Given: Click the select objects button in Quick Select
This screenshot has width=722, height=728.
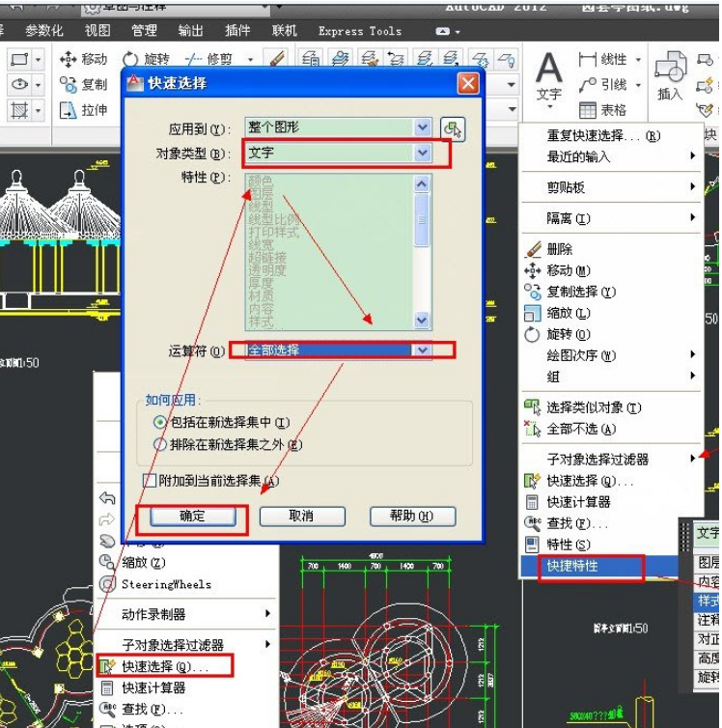Looking at the screenshot, I should click(453, 128).
